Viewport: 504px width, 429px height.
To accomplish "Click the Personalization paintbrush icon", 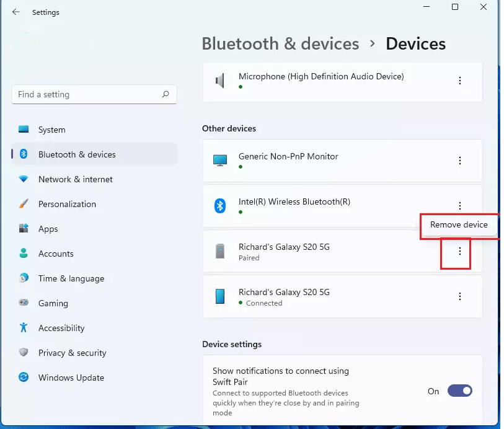I will tap(24, 203).
